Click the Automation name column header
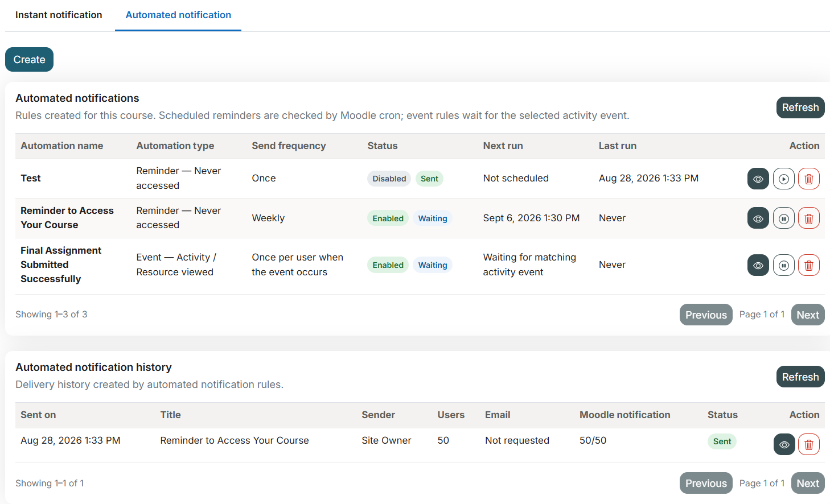This screenshot has width=830, height=504. (62, 146)
